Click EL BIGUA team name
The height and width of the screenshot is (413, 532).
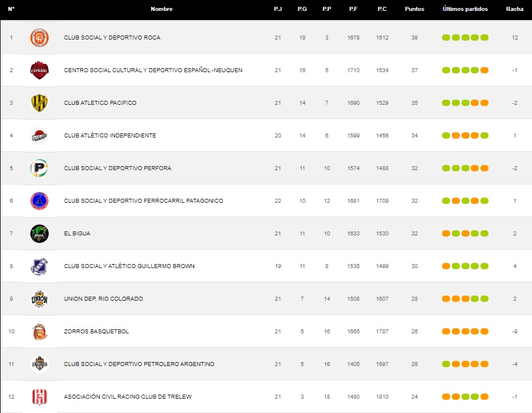coord(77,234)
